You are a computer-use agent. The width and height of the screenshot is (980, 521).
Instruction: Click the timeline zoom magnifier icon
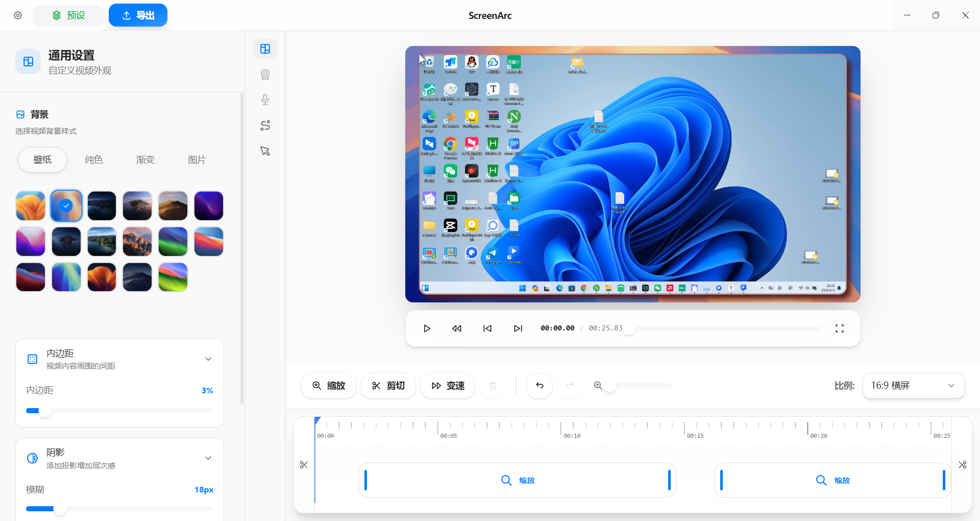click(x=598, y=386)
